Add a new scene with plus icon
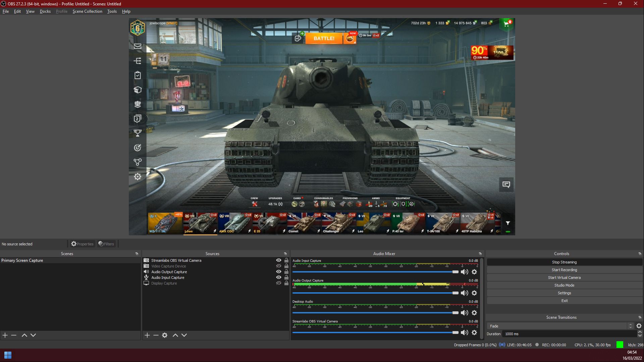Screen dimensions: 644x362 [x=5, y=335]
